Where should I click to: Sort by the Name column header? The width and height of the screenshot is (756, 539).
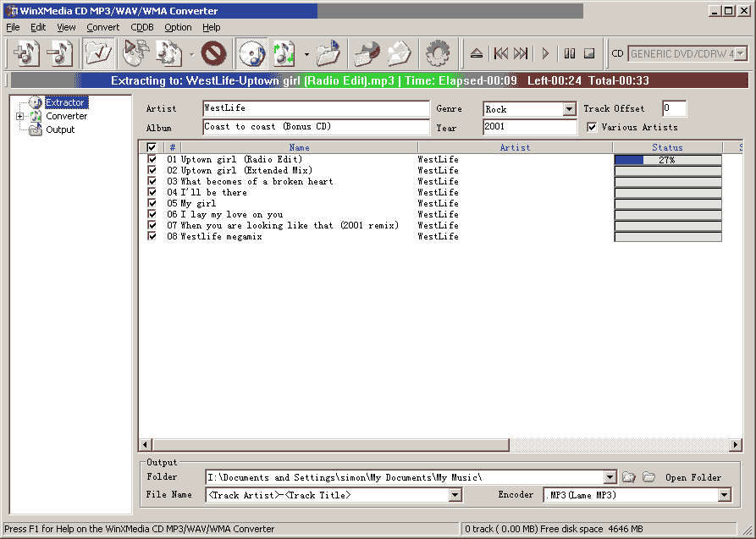(x=300, y=147)
